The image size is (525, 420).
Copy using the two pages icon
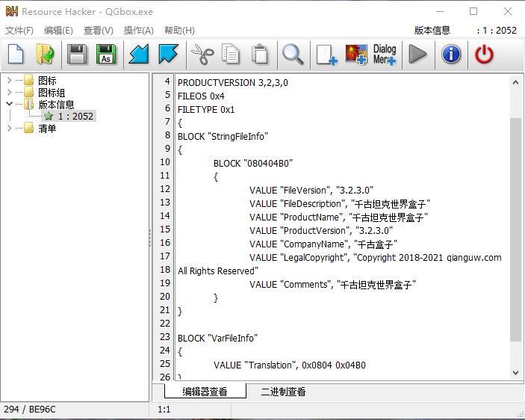[231, 54]
